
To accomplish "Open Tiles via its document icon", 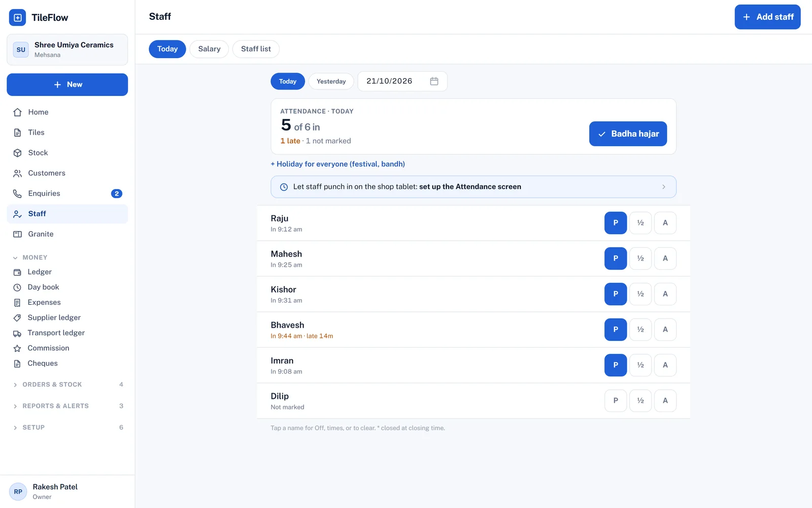I will [17, 133].
